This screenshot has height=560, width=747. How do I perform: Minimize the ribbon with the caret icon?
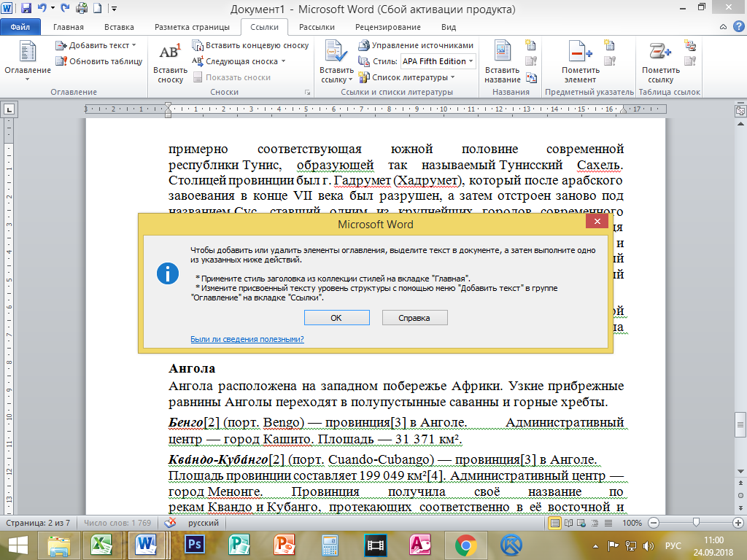pyautogui.click(x=723, y=27)
